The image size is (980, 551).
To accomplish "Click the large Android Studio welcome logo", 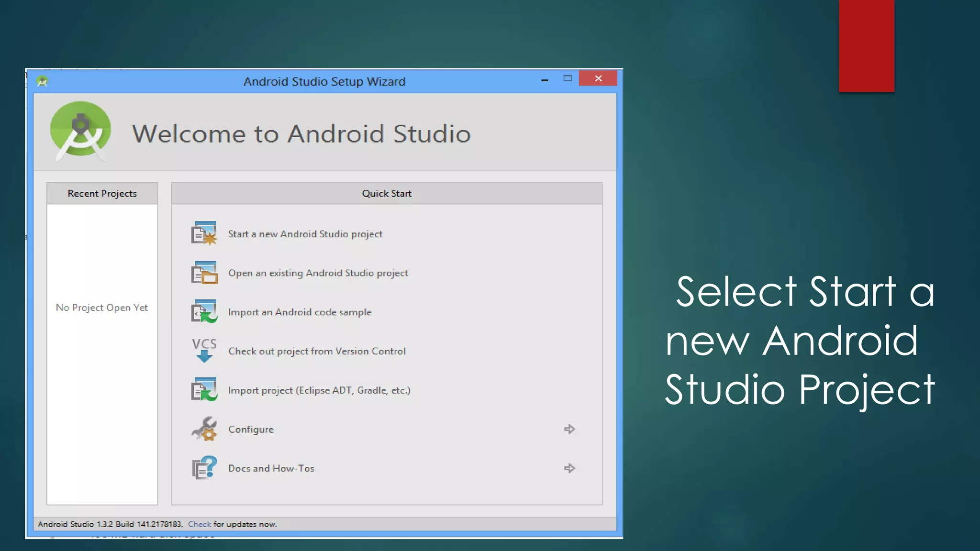I will click(80, 131).
